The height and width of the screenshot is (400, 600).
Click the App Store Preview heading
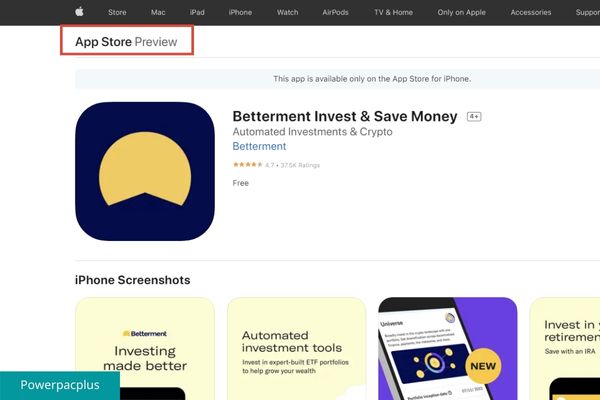click(x=126, y=41)
